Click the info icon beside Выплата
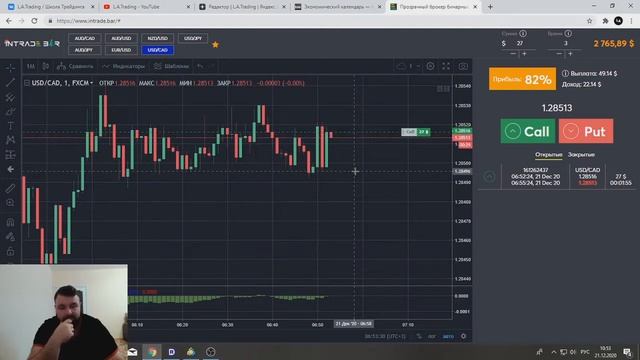The image size is (640, 360). [x=565, y=73]
